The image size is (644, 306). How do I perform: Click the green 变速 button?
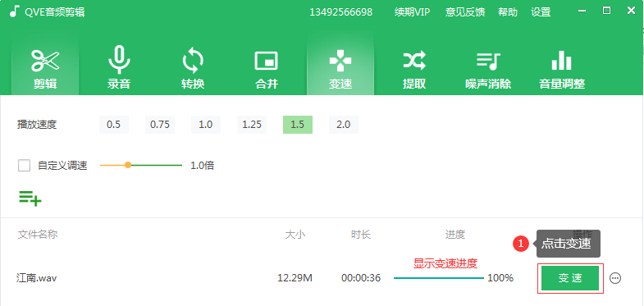(570, 278)
